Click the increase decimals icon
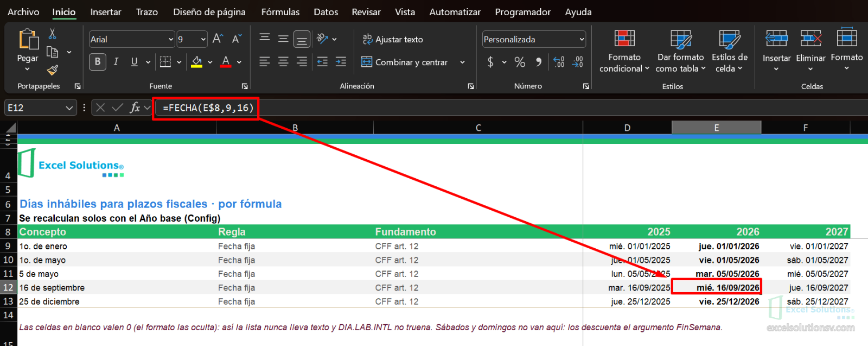This screenshot has width=868, height=346. point(559,62)
